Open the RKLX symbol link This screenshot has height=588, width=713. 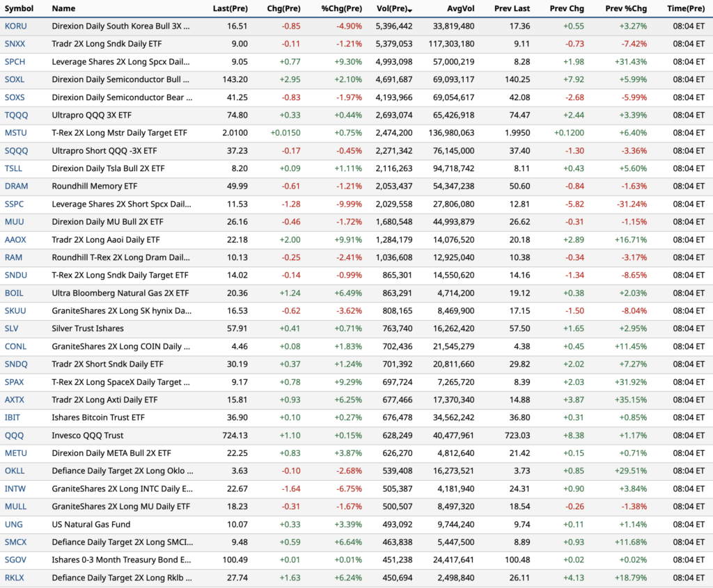click(x=15, y=578)
